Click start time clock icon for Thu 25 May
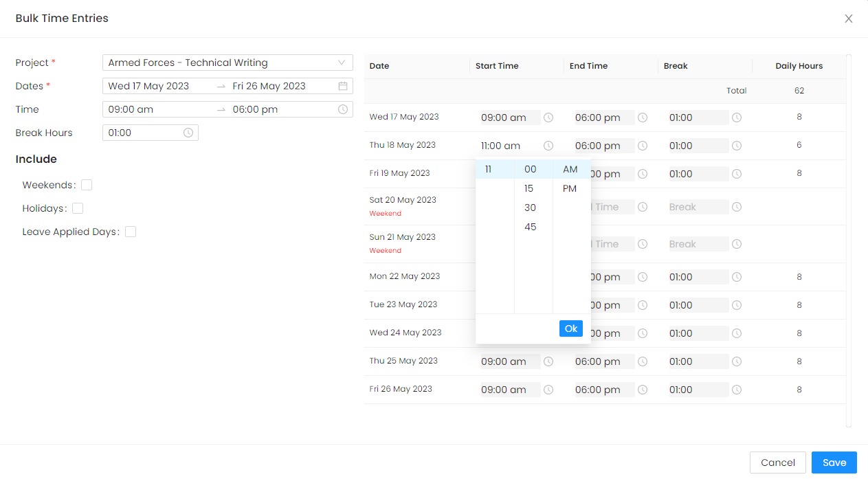 coord(548,361)
